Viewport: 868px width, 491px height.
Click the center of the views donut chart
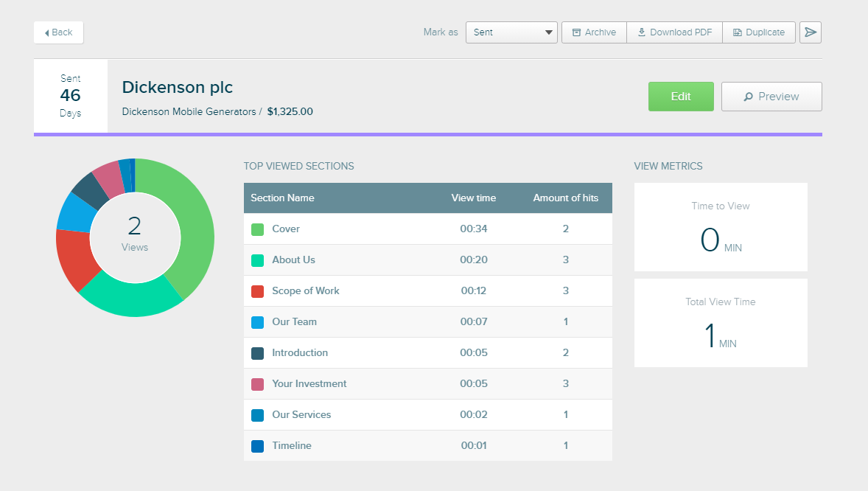pos(135,237)
